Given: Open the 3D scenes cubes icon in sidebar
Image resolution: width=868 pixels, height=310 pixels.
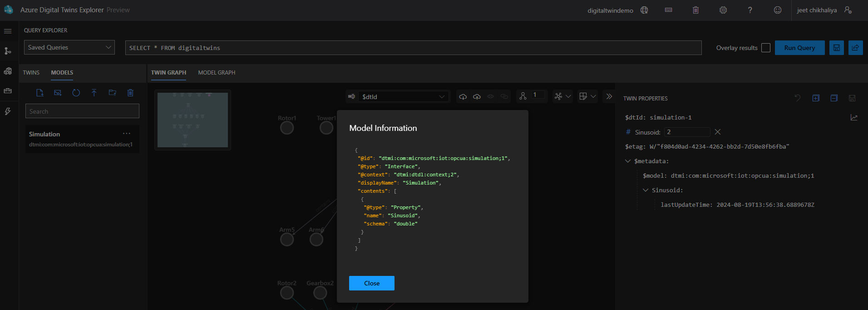Looking at the screenshot, I should point(8,71).
